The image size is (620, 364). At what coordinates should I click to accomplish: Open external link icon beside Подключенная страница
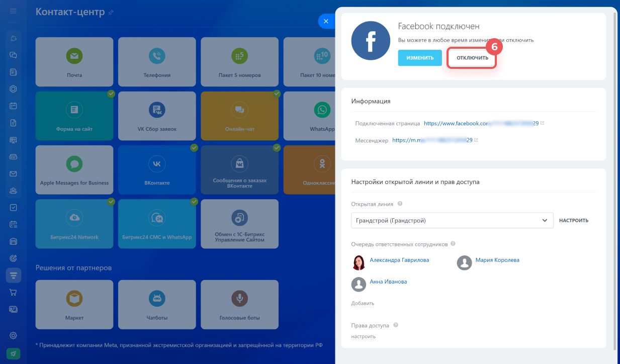pos(542,123)
